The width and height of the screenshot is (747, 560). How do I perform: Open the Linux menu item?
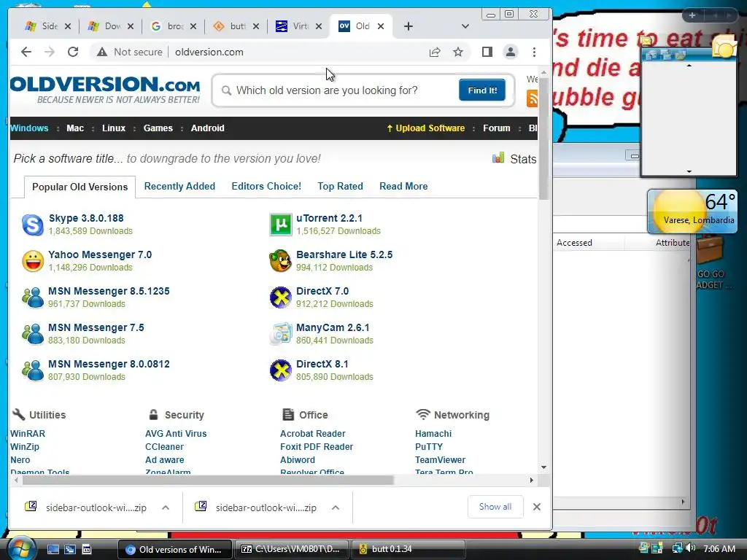[x=114, y=128]
